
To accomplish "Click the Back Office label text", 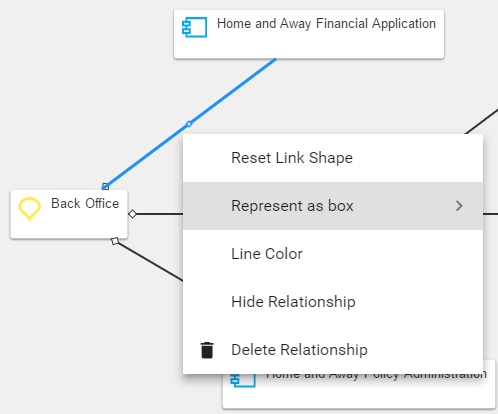I will click(x=85, y=203).
